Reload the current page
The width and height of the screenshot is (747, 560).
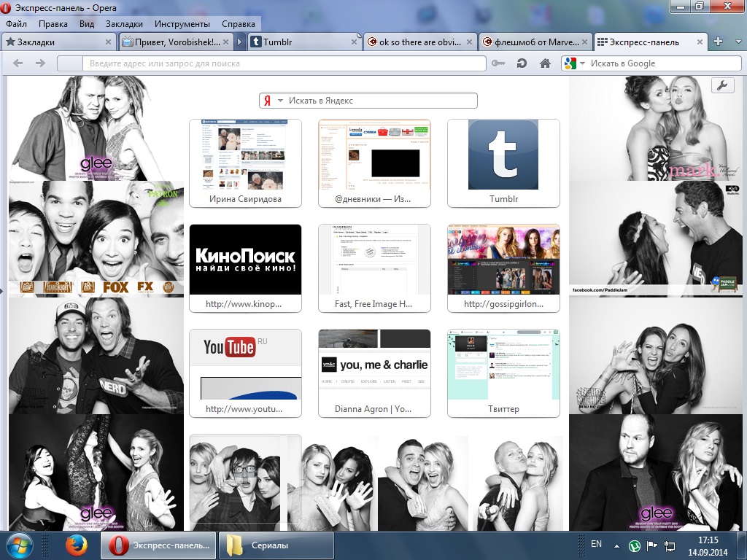[522, 63]
